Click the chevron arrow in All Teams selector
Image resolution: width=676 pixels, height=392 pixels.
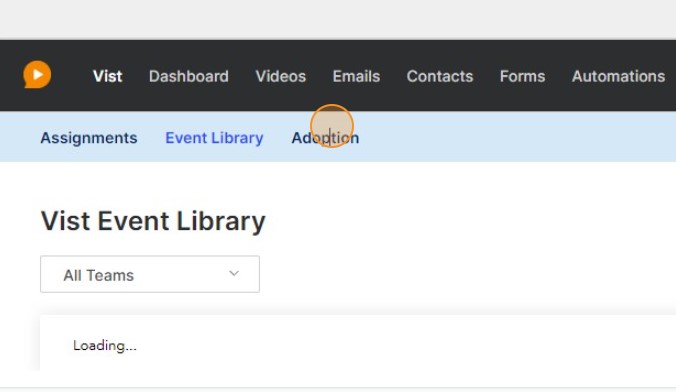pyautogui.click(x=234, y=273)
